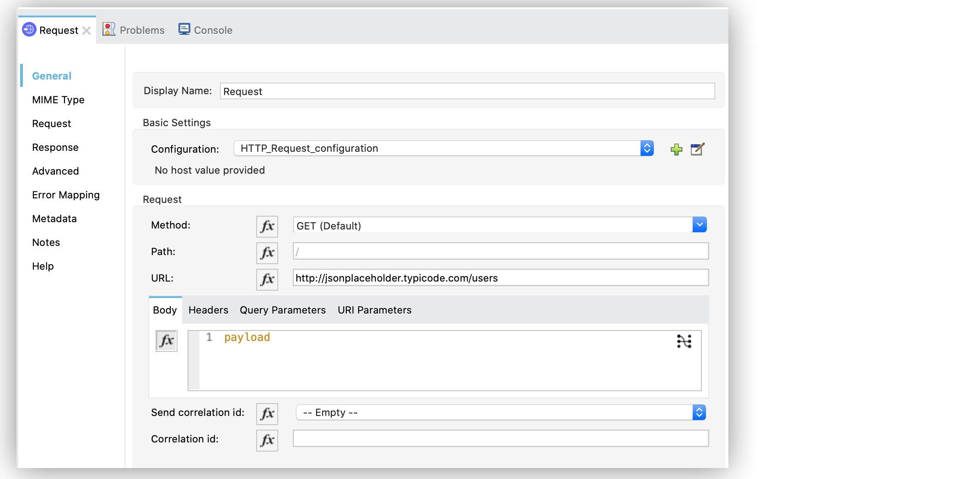Click the fx button beside Body editor
Screen dimensions: 980x479
(x=167, y=341)
